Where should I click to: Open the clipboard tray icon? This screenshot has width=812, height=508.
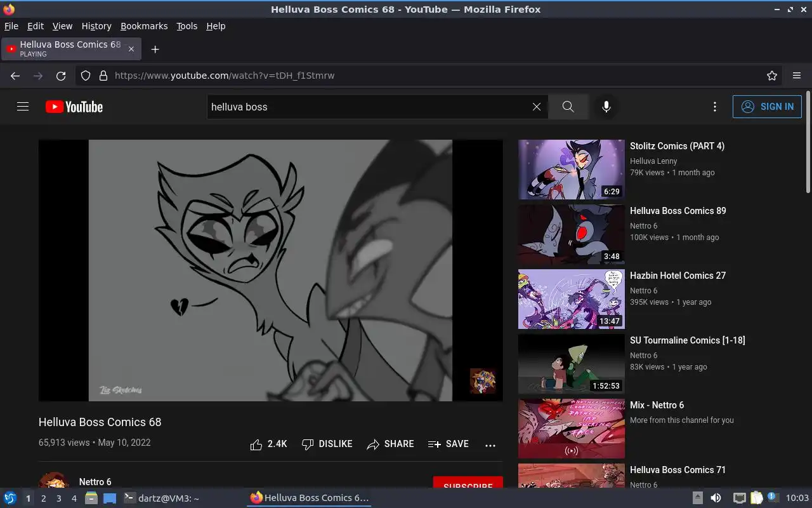click(756, 498)
